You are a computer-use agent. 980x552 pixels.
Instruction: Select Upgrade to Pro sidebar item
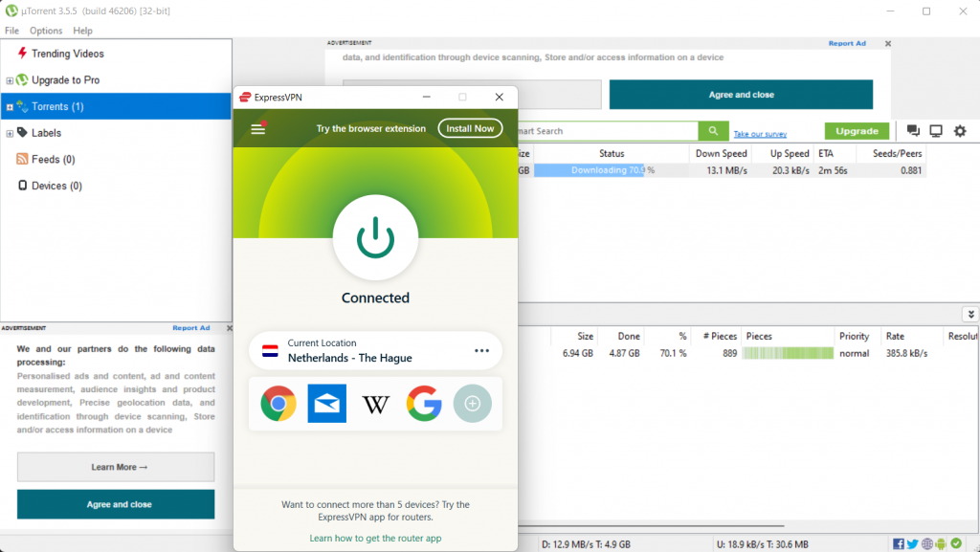click(66, 80)
